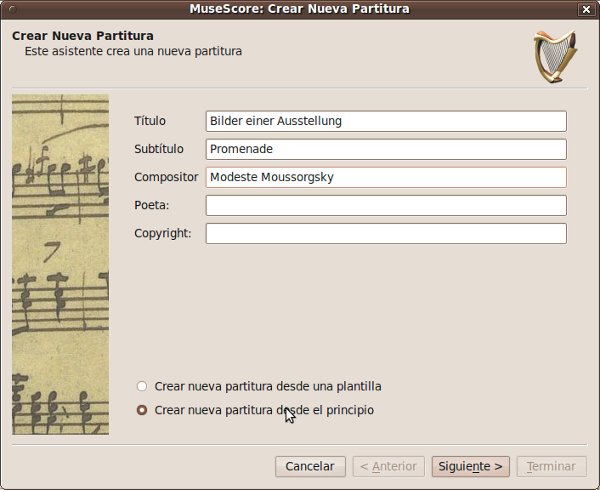Focus the Compositor text field
600x490 pixels.
[x=386, y=177]
